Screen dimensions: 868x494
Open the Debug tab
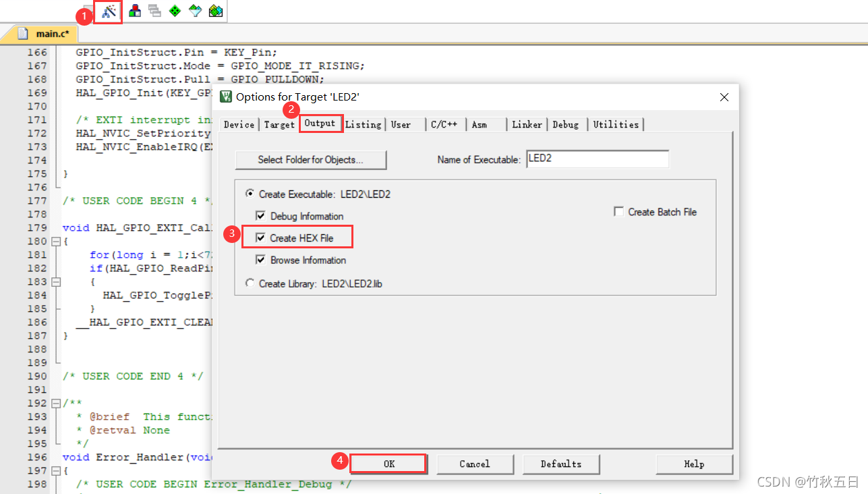click(x=566, y=125)
